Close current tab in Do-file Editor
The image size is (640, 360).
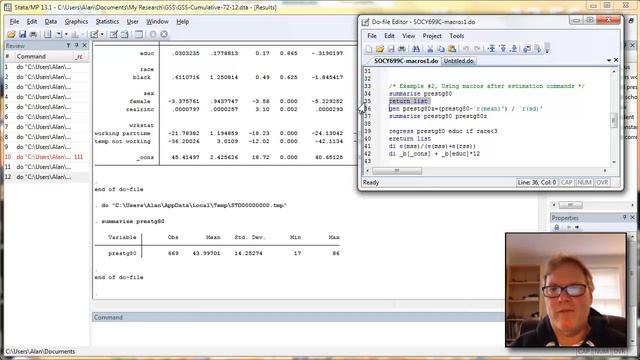coord(616,60)
